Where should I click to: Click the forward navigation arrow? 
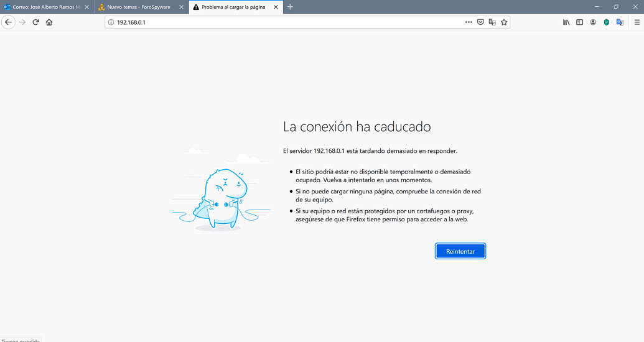tap(22, 22)
